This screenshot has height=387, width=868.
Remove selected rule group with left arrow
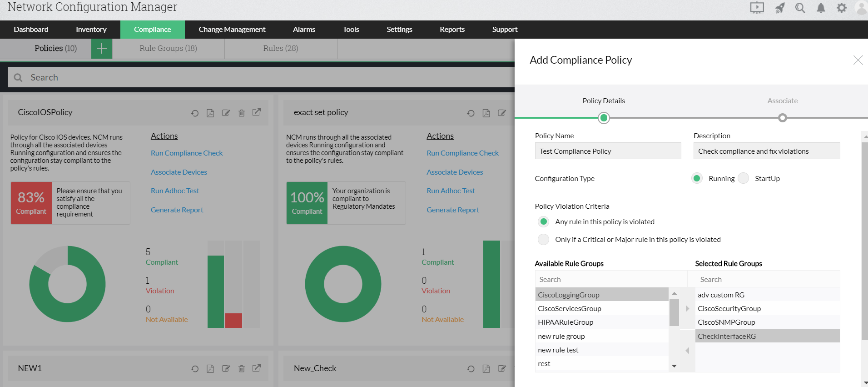pyautogui.click(x=687, y=350)
